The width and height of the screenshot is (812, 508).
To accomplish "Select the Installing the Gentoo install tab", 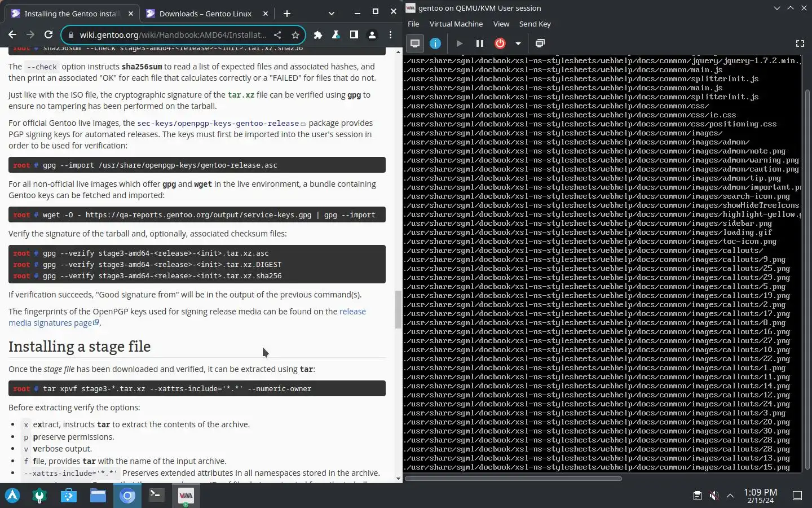I will (72, 14).
